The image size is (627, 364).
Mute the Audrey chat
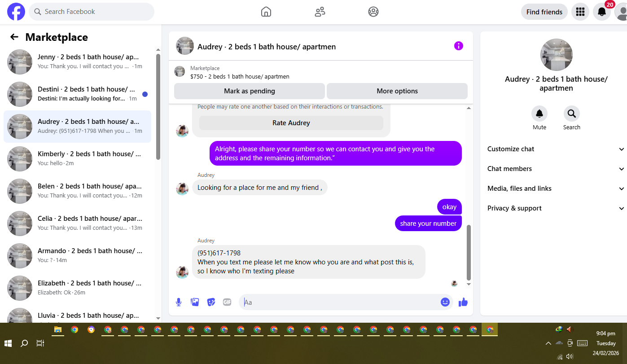pyautogui.click(x=539, y=114)
